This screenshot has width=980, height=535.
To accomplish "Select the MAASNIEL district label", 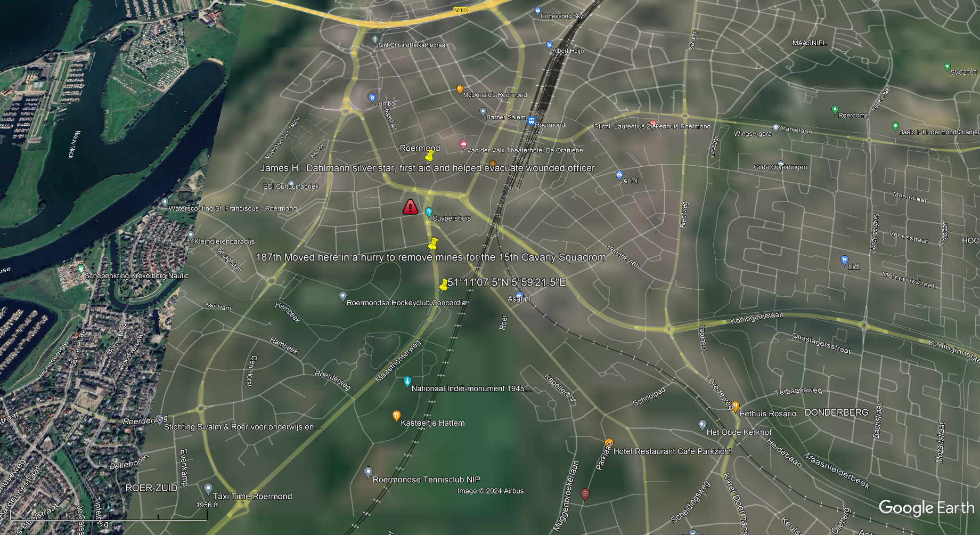I will pos(810,43).
